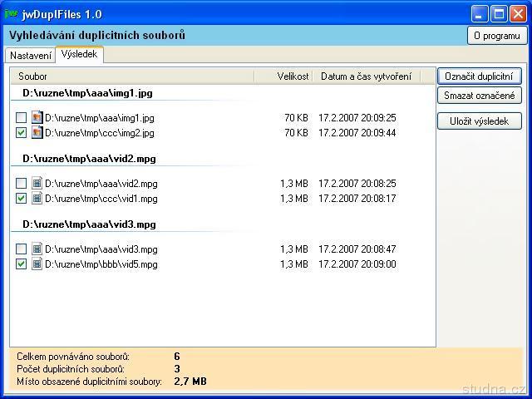Screen dimensions: 532x399
Task: Click the video file icon beside aaa\vid2.mpg
Action: 37,184
